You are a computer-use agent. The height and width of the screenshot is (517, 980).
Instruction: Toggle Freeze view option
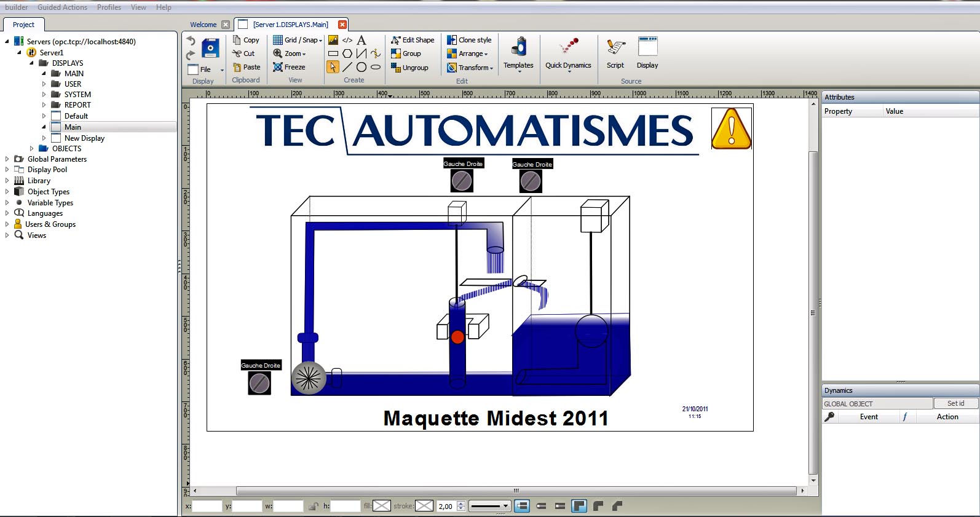[289, 67]
